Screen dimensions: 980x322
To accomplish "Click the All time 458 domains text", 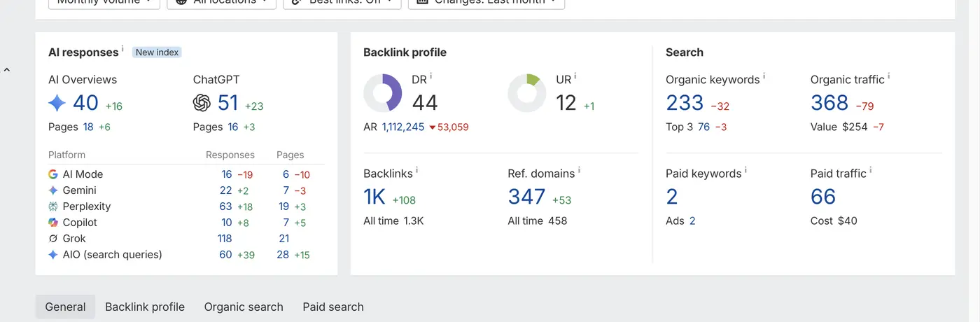I will coord(538,220).
